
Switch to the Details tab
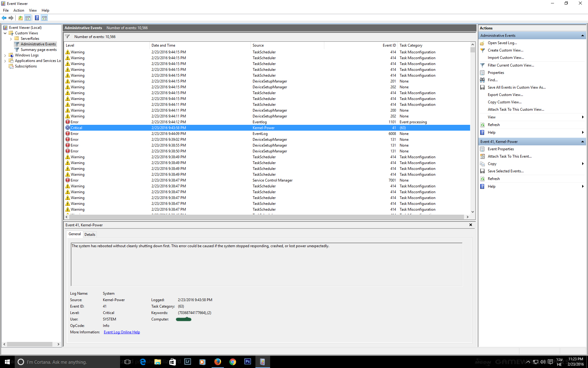(90, 235)
